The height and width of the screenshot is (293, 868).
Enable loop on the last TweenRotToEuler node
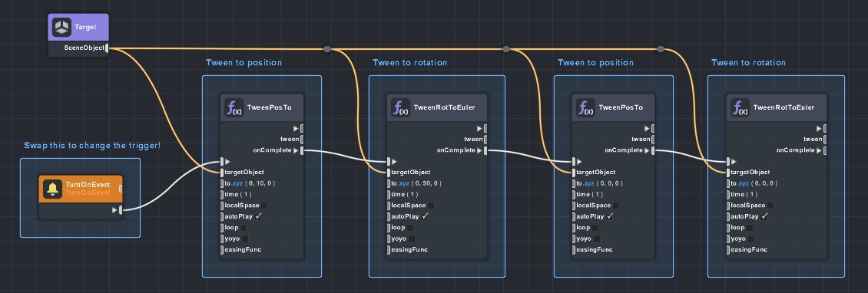[750, 228]
